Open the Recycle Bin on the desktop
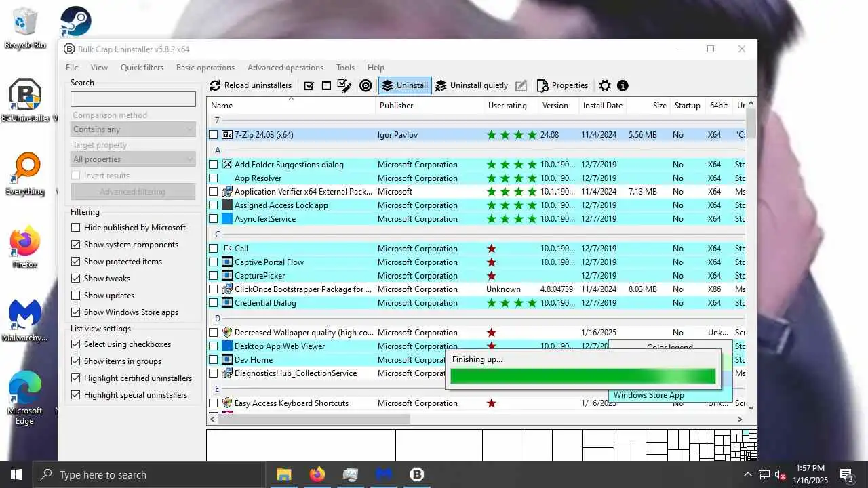This screenshot has height=488, width=868. (x=25, y=28)
